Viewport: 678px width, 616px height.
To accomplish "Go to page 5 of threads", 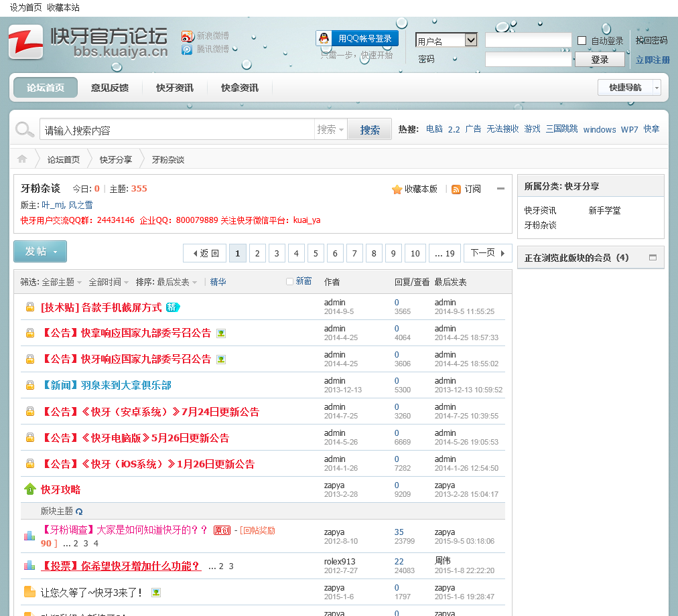I will click(316, 253).
